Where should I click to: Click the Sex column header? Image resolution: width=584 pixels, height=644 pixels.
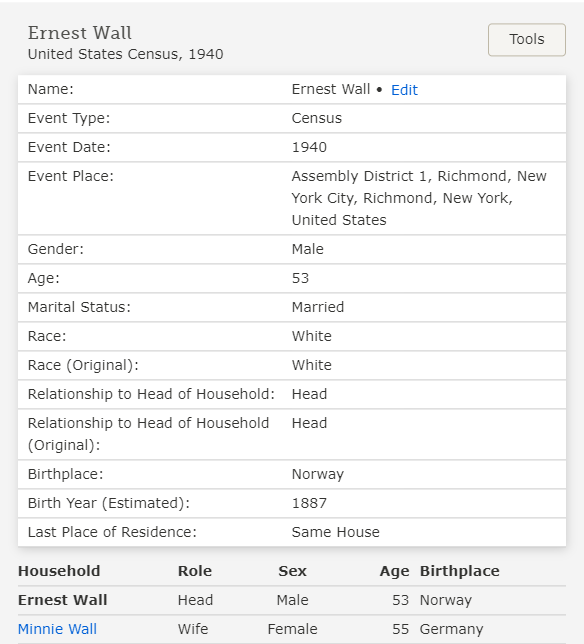point(292,571)
